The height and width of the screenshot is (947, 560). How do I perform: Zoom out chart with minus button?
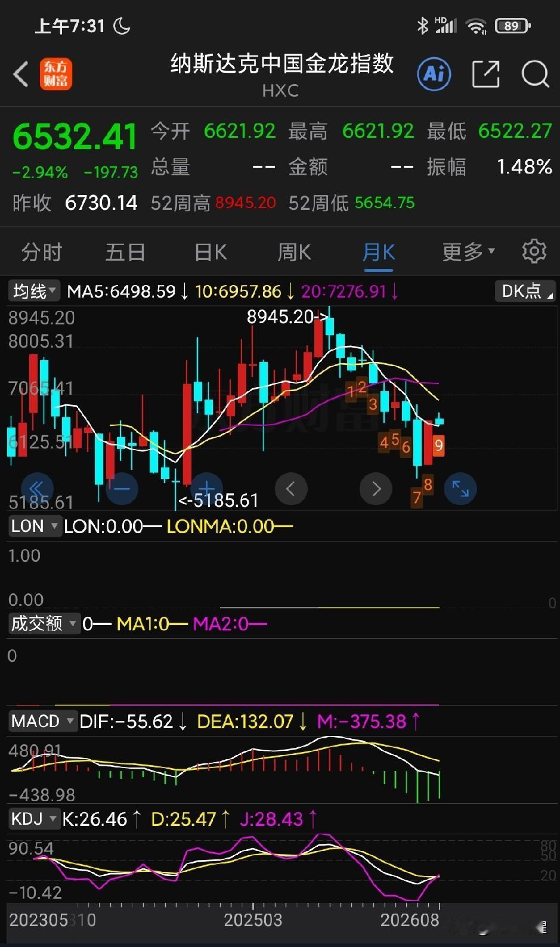[122, 488]
